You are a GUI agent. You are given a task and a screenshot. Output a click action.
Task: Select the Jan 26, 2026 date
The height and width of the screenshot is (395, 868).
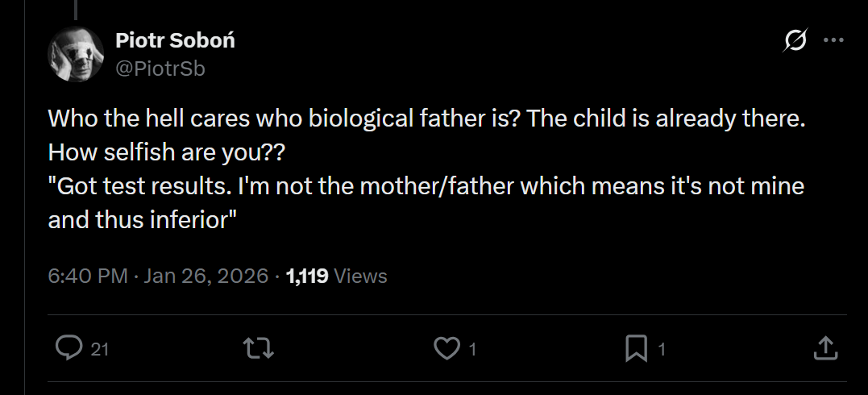tap(206, 276)
